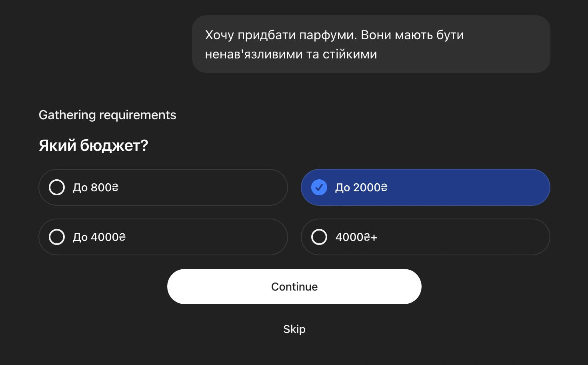
Task: Click the empty radio circle beside "До 800₴"
Action: click(x=57, y=187)
